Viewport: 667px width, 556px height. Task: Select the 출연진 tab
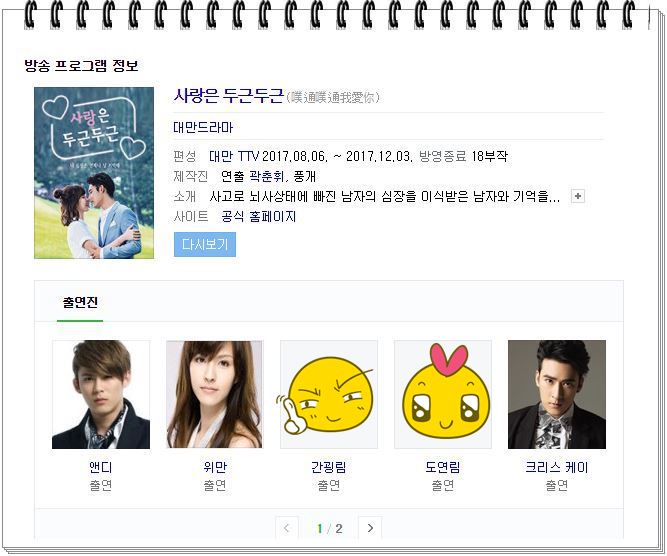tap(80, 302)
